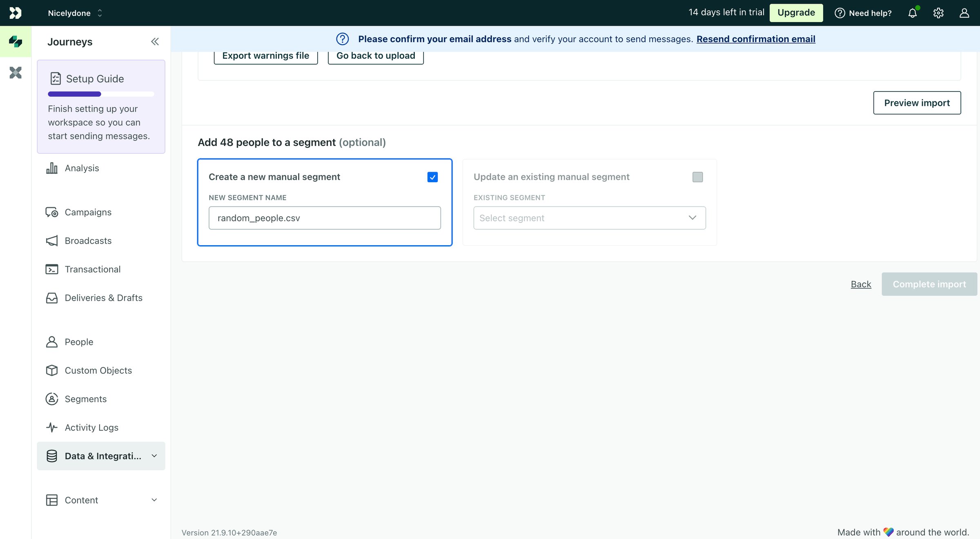Go to Broadcasts
The image size is (980, 539).
[88, 241]
